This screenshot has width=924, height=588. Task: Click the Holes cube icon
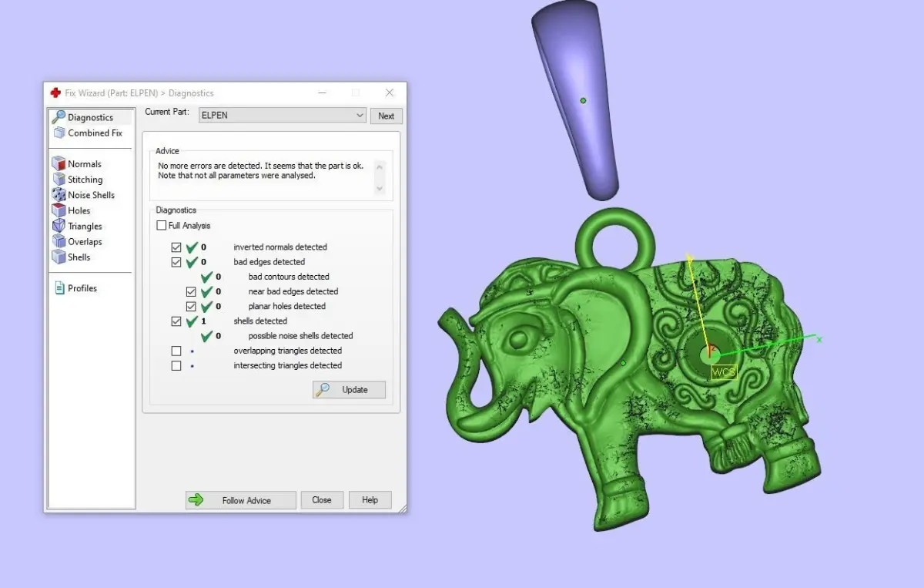coord(59,210)
